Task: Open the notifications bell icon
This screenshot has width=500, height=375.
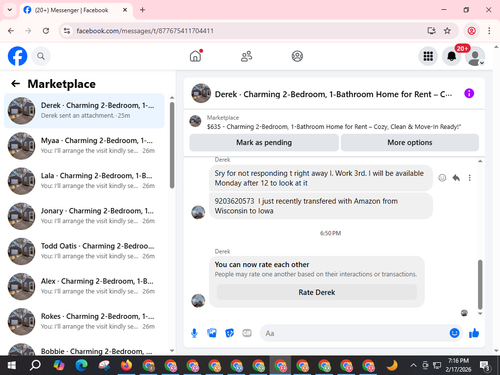Action: (452, 56)
